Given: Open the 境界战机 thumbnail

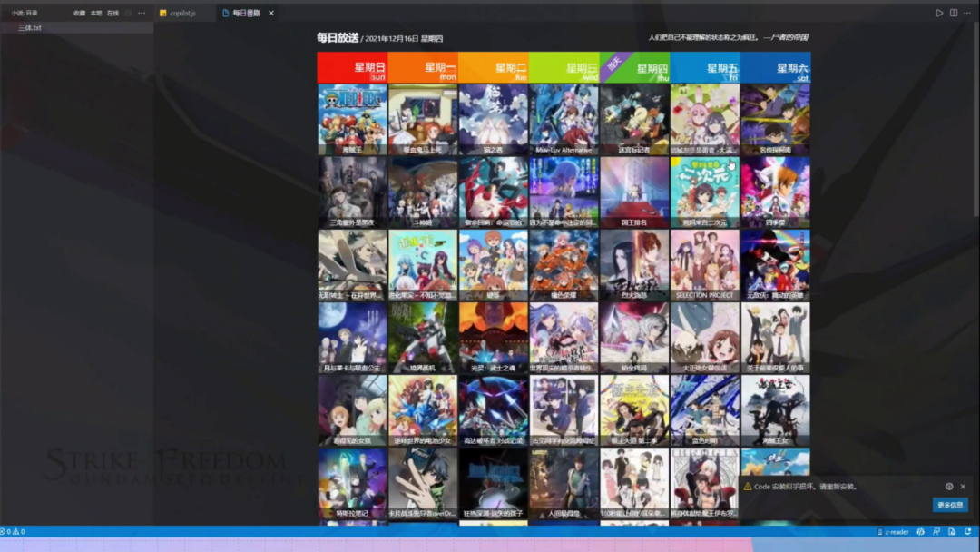Looking at the screenshot, I should pyautogui.click(x=423, y=338).
